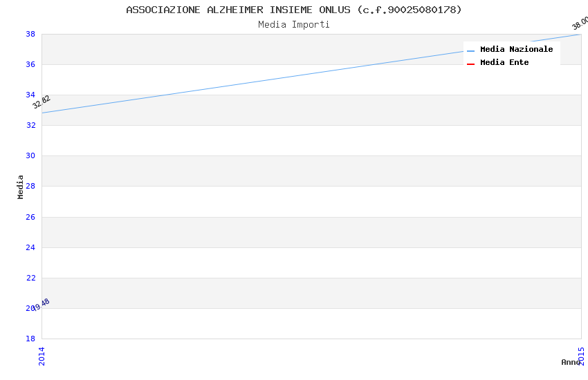Click the 19.48 data label

[42, 304]
